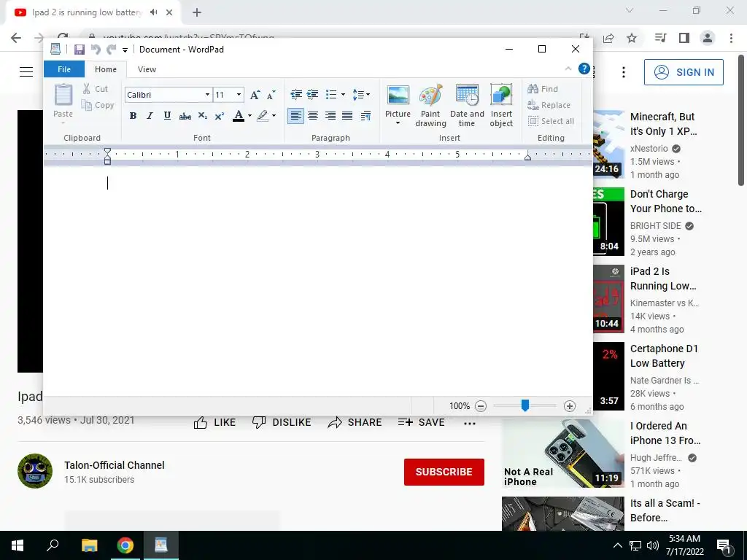
Task: Open Windows Start menu
Action: point(18,545)
